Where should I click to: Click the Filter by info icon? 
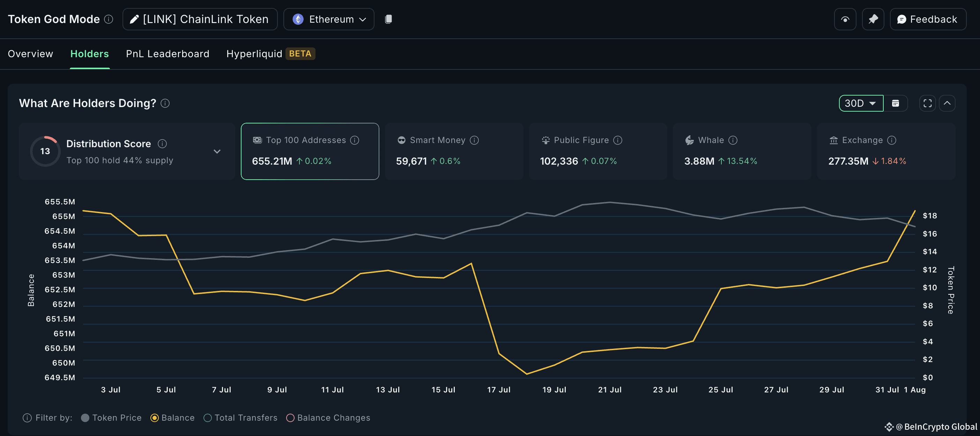click(x=27, y=418)
